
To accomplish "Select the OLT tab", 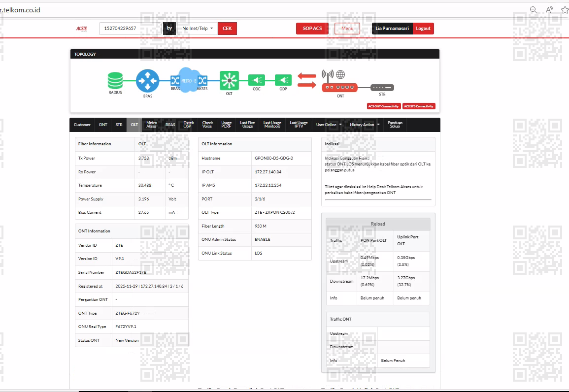I will coord(134,125).
